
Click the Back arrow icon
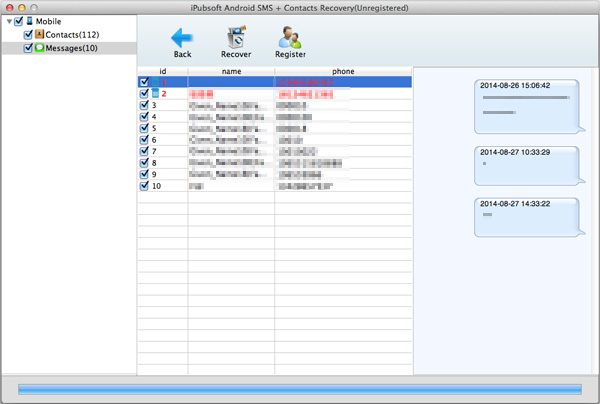pos(182,37)
